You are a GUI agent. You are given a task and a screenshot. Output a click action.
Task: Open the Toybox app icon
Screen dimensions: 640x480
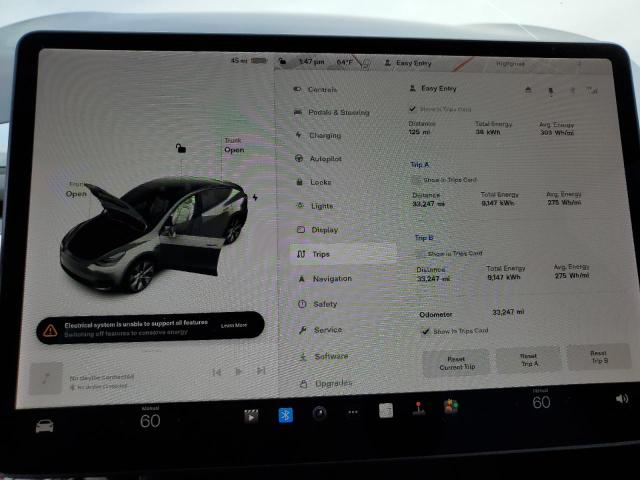point(451,407)
